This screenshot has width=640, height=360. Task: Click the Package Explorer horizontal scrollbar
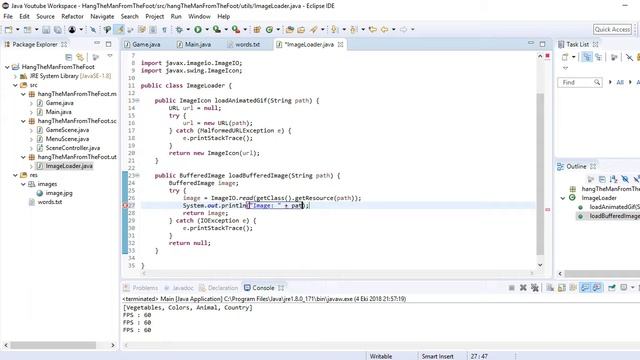click(53, 345)
